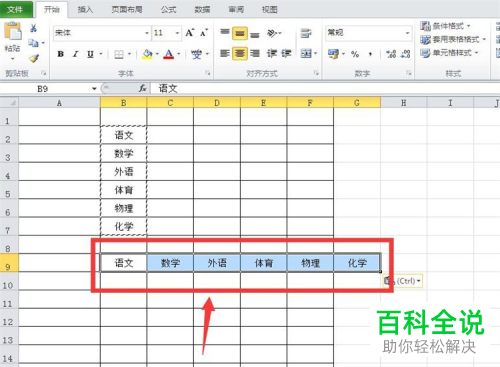Click Merge and Center icon
This screenshot has height=367, width=500.
coord(306,53)
